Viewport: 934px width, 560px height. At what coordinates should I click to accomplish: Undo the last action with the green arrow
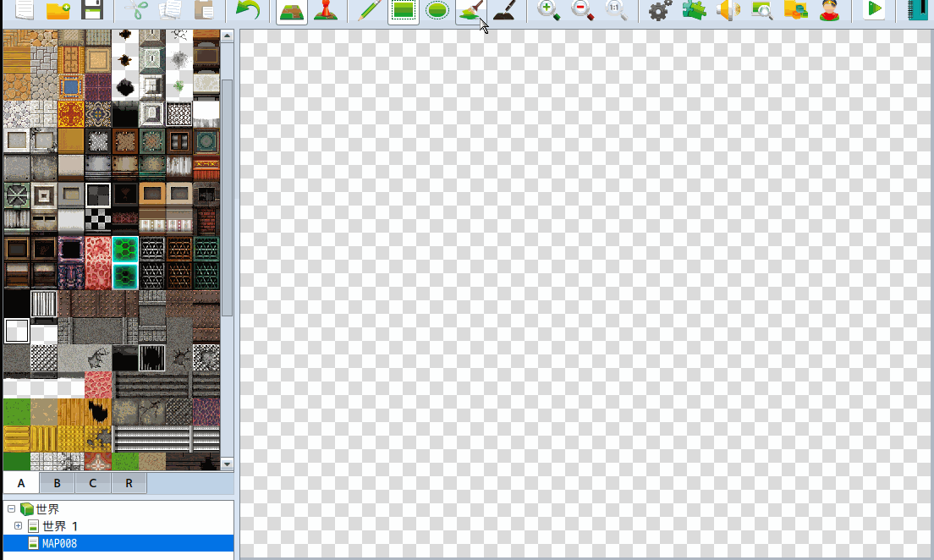(247, 9)
